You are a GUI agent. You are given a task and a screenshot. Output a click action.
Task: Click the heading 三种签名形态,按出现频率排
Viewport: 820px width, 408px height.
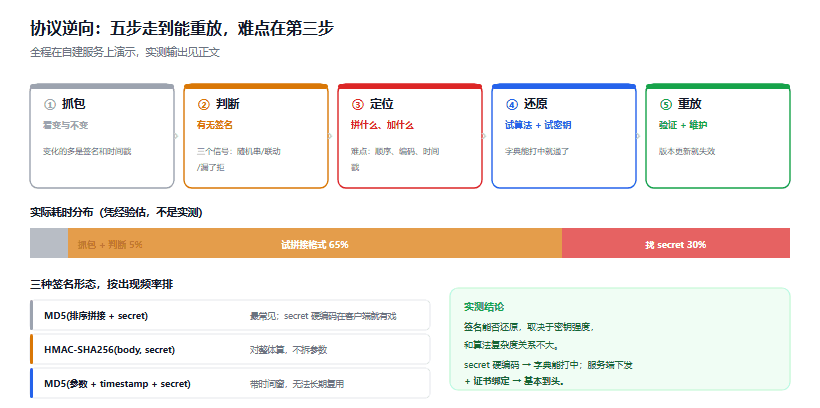pos(101,285)
